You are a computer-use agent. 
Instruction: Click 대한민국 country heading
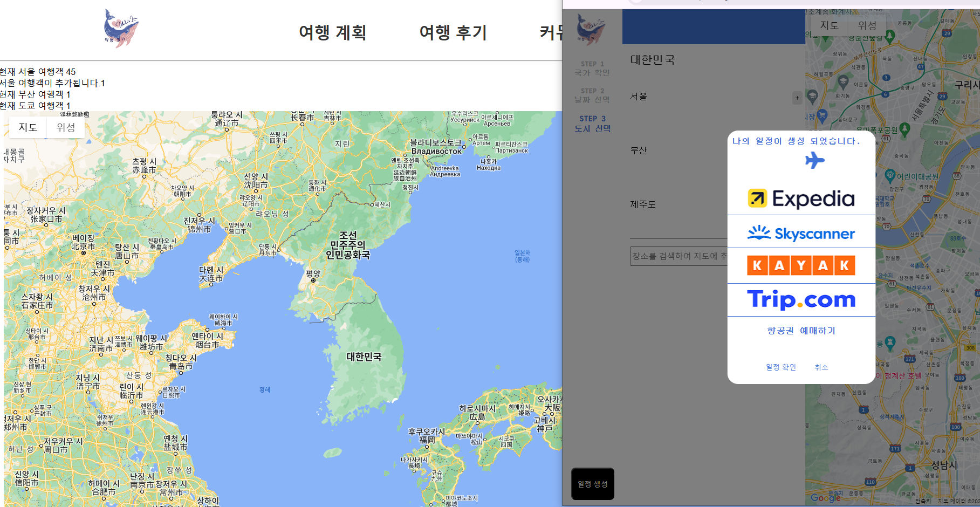(x=653, y=59)
